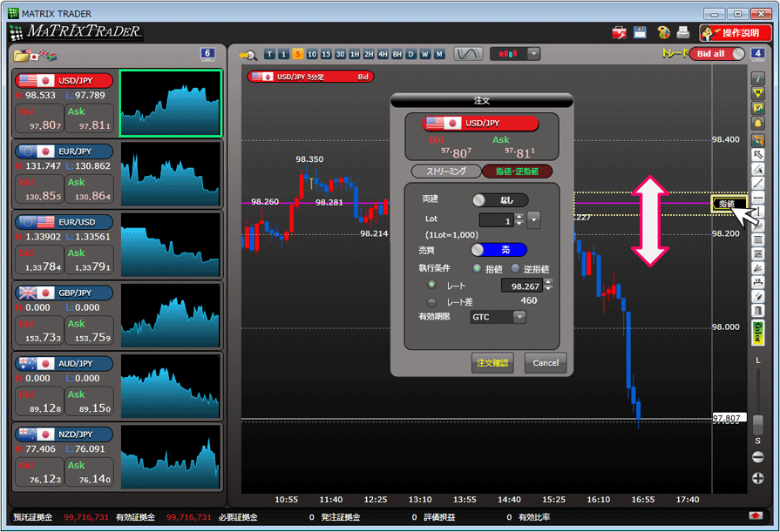This screenshot has height=532, width=780.
Task: Switch to the ストリーミング tab
Action: click(446, 171)
